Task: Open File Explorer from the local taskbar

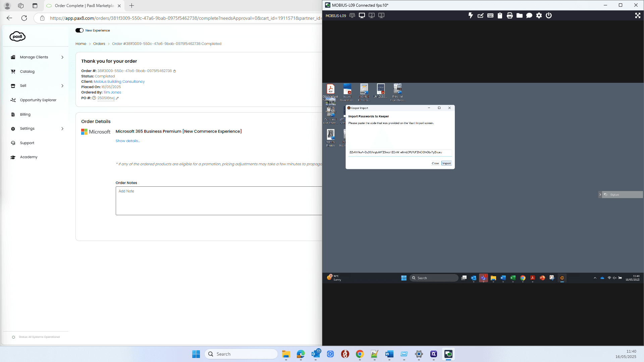Action: point(286,354)
